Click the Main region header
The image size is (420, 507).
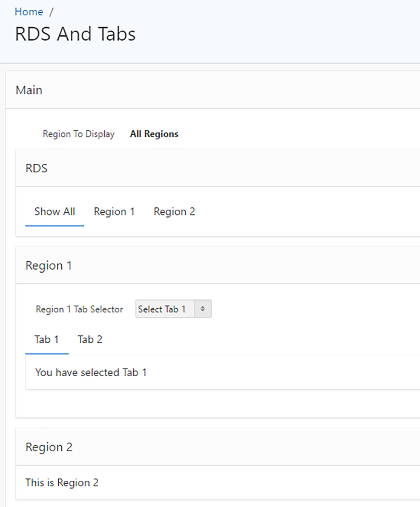pos(29,90)
